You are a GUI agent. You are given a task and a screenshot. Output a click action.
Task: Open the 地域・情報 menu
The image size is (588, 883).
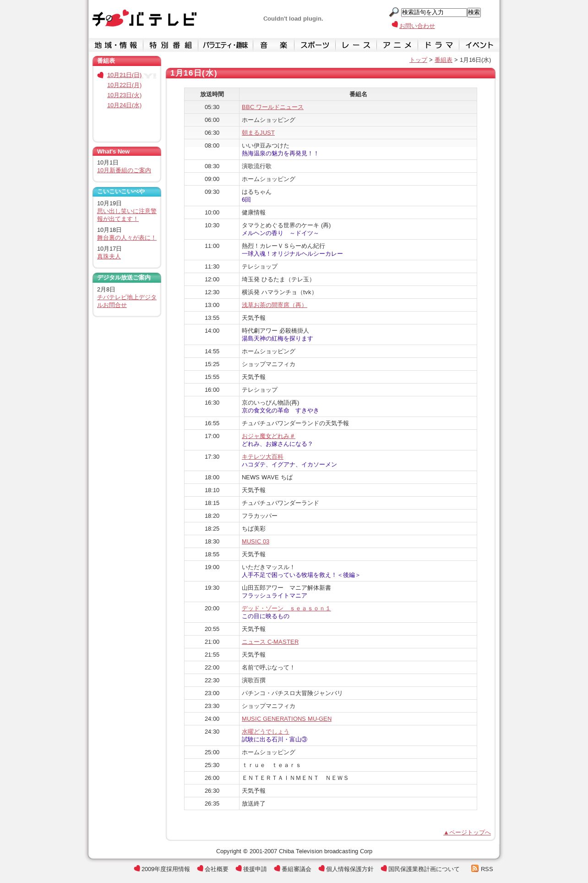coord(116,45)
